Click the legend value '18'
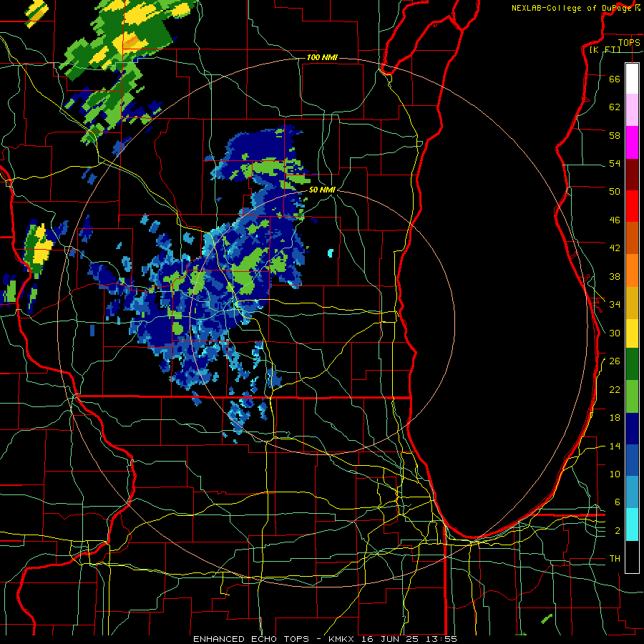 (615, 418)
